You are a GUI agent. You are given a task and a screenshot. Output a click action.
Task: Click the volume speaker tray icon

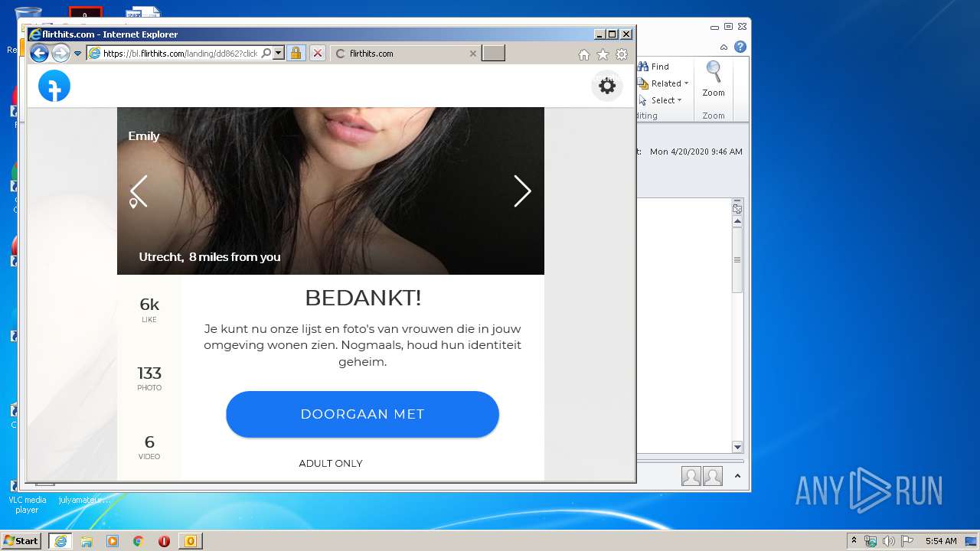coord(888,541)
